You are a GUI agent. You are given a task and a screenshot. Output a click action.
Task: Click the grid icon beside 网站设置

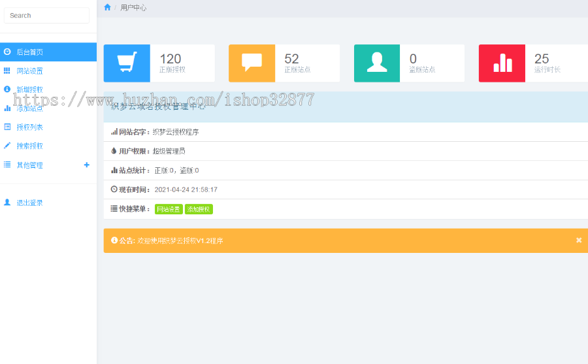7,71
